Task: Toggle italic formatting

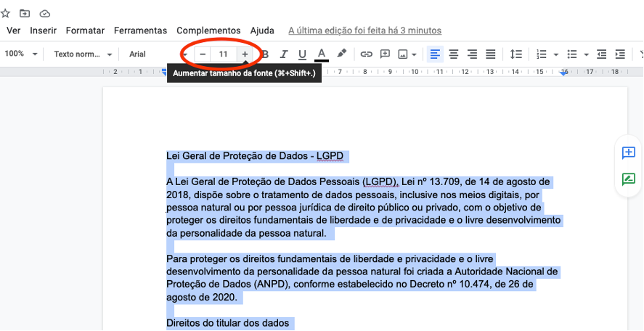Action: point(283,54)
